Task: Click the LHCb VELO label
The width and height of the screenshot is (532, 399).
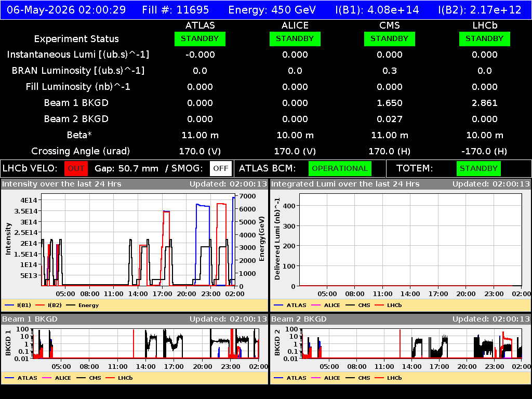Action: click(30, 169)
